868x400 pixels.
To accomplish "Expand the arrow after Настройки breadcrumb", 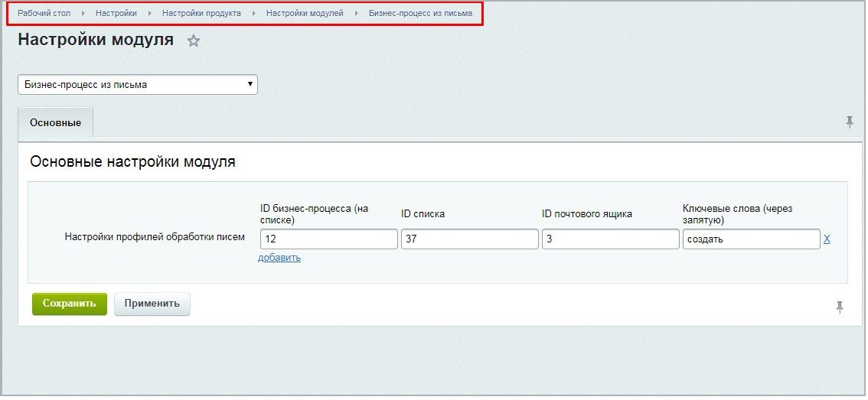I will (150, 14).
